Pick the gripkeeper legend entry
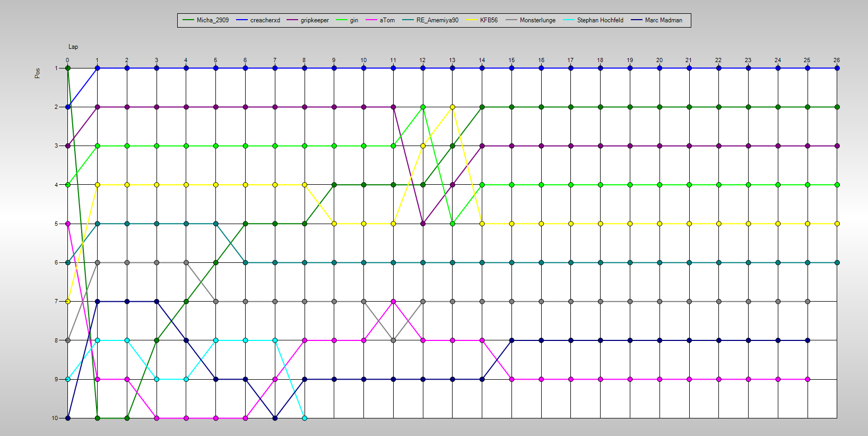 pos(308,20)
